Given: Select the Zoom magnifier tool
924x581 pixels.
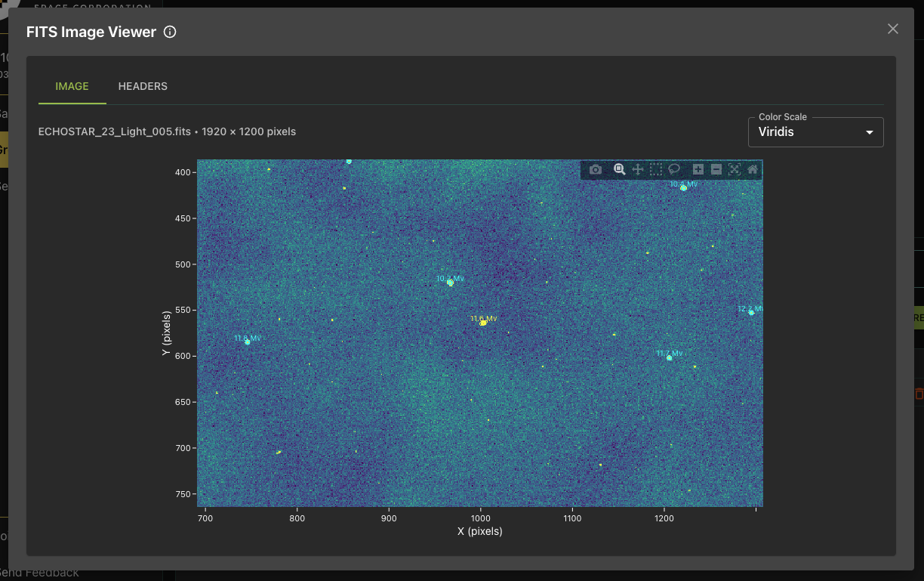Looking at the screenshot, I should [x=620, y=169].
